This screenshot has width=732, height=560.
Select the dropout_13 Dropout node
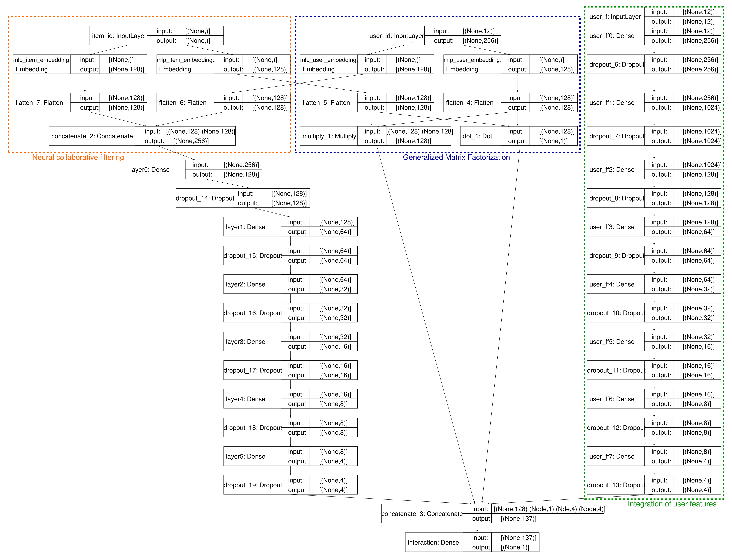(x=616, y=485)
